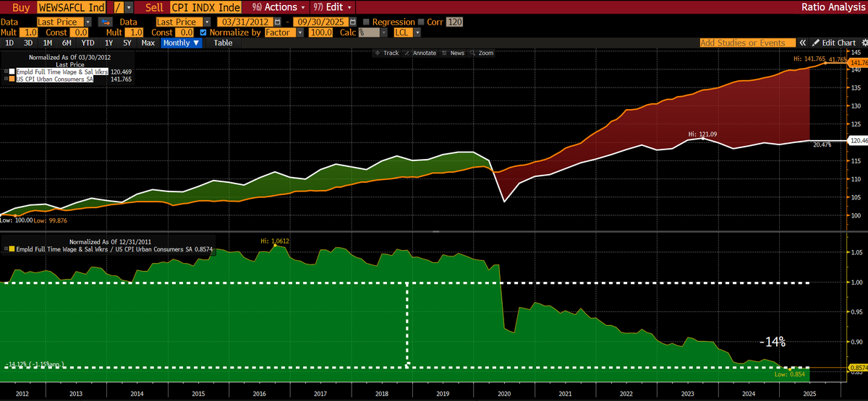The image size is (868, 401).
Task: Click the yellow ratio series swatch
Action: pos(11,249)
